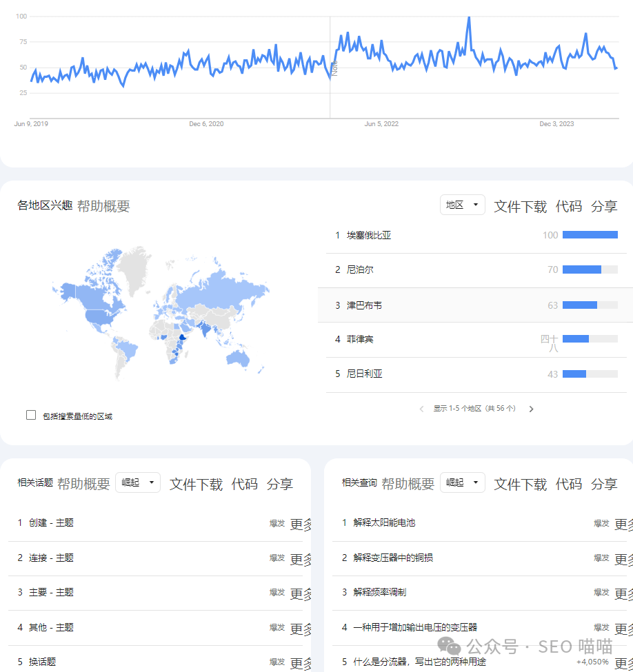This screenshot has width=633, height=672.
Task: Click the 100 value bar for 埃塞俄比亚
Action: tap(590, 235)
